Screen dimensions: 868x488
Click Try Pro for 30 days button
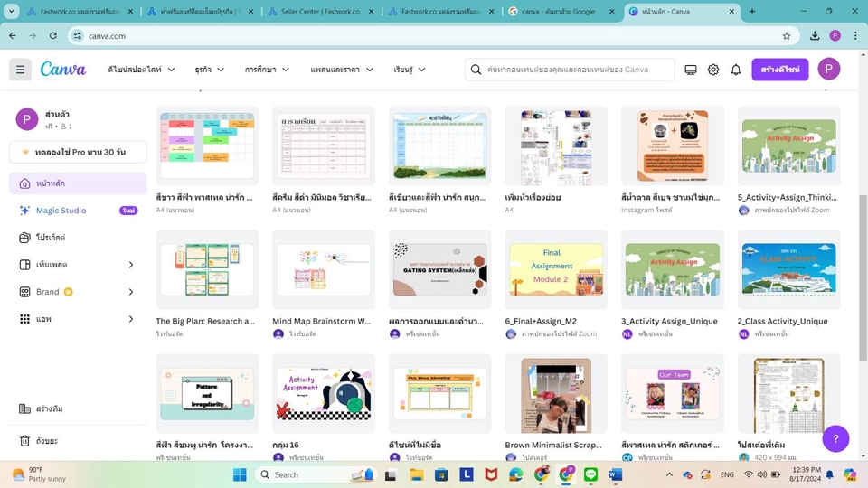pos(78,152)
